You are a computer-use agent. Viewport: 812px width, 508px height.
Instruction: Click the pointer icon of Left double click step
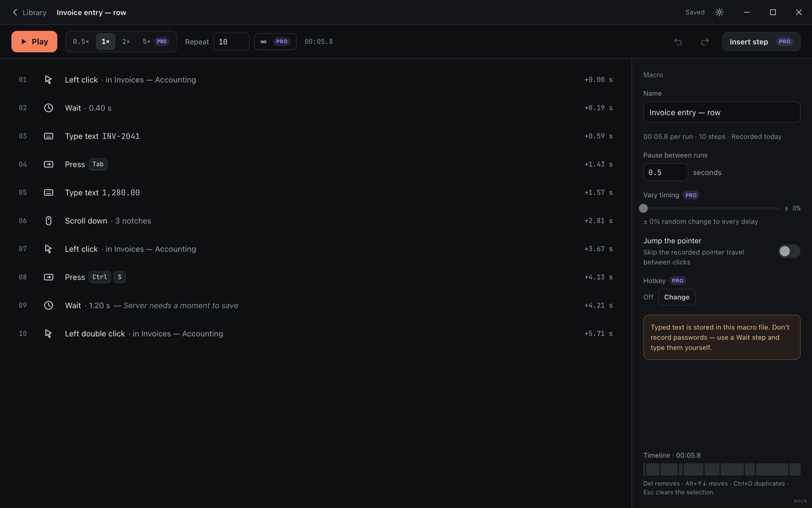(48, 333)
